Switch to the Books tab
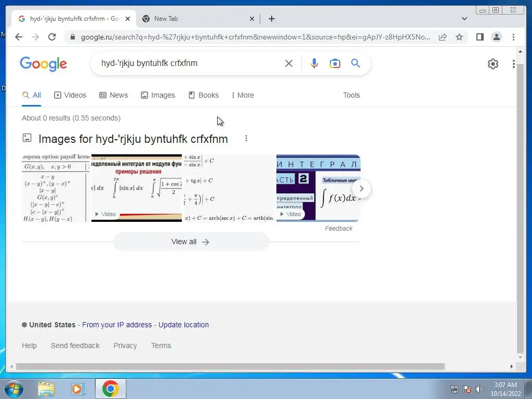Image resolution: width=532 pixels, height=399 pixels. click(204, 96)
